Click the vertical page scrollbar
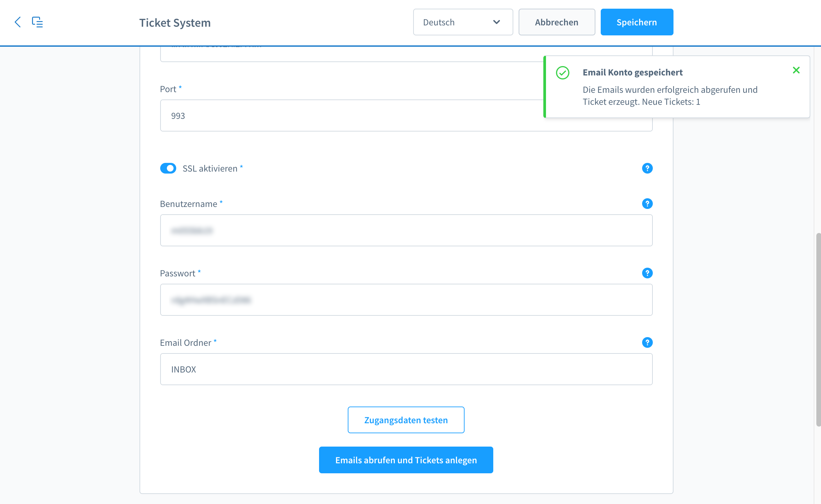Image resolution: width=821 pixels, height=504 pixels. pyautogui.click(x=818, y=330)
